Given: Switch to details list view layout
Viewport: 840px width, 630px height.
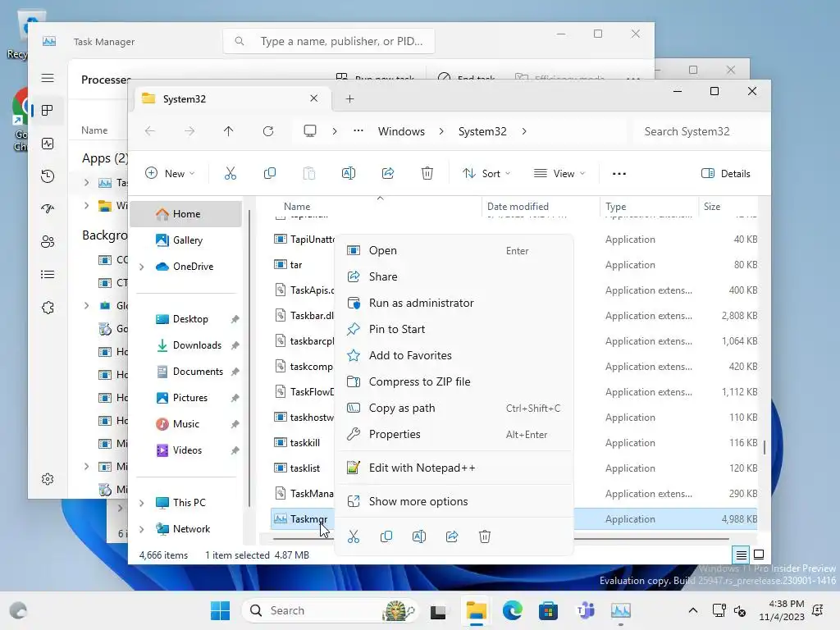Looking at the screenshot, I should [741, 555].
